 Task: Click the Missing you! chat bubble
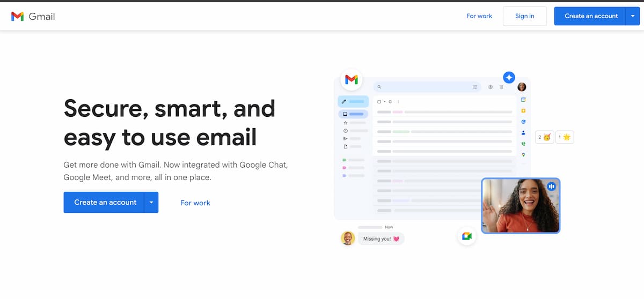(x=381, y=238)
